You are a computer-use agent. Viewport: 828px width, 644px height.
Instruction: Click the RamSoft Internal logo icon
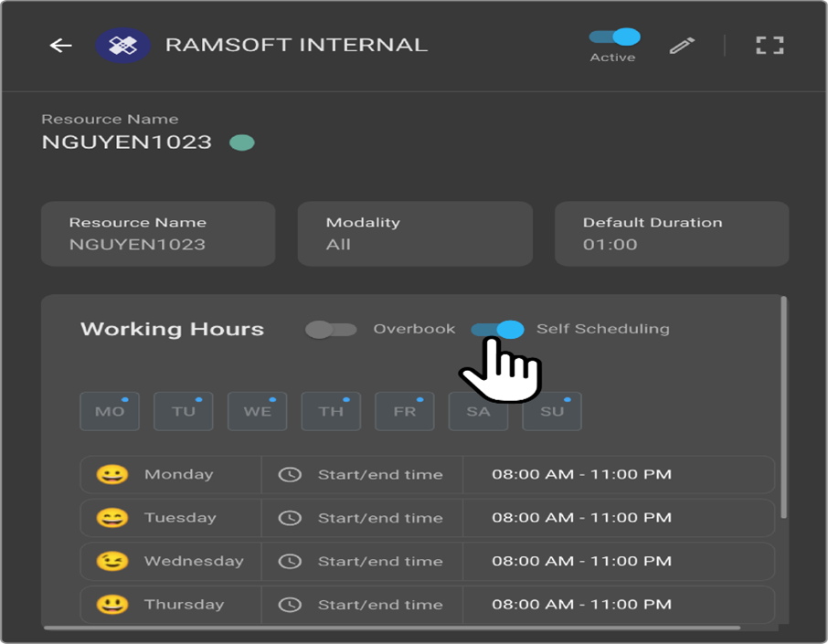coord(123,46)
